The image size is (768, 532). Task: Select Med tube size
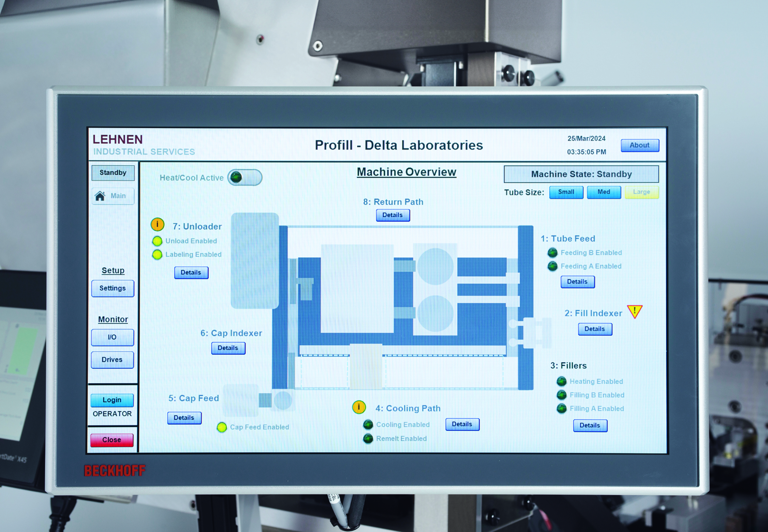point(604,192)
